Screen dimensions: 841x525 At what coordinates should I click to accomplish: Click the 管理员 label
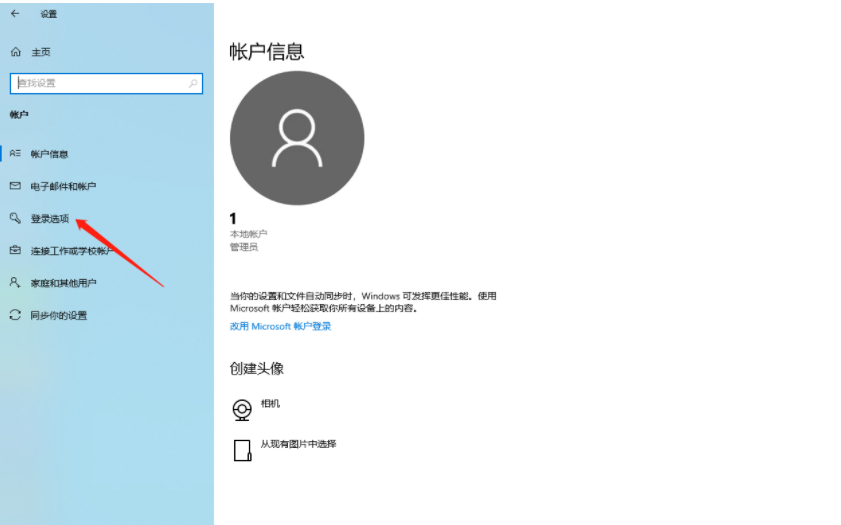244,247
